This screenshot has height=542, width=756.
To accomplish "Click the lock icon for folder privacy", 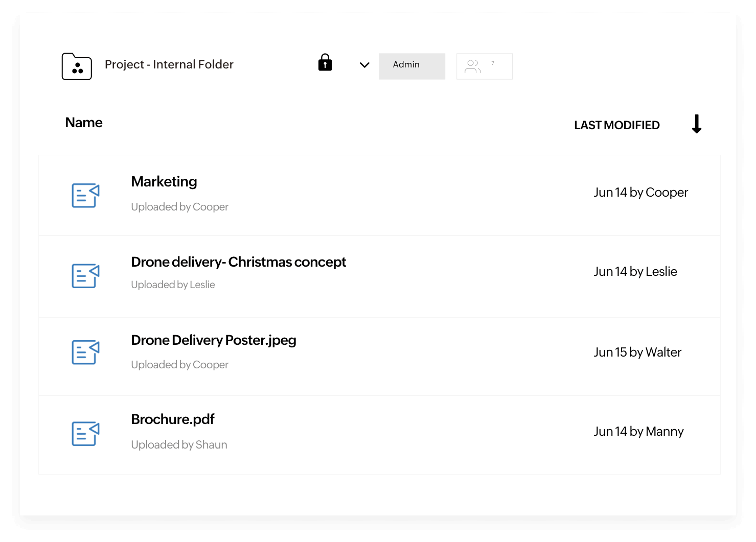I will 325,63.
